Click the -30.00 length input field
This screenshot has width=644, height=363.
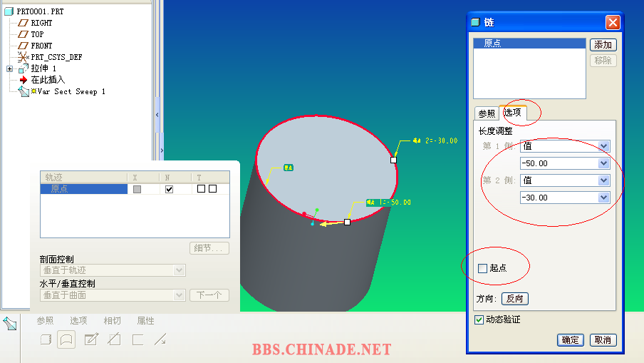coord(559,198)
